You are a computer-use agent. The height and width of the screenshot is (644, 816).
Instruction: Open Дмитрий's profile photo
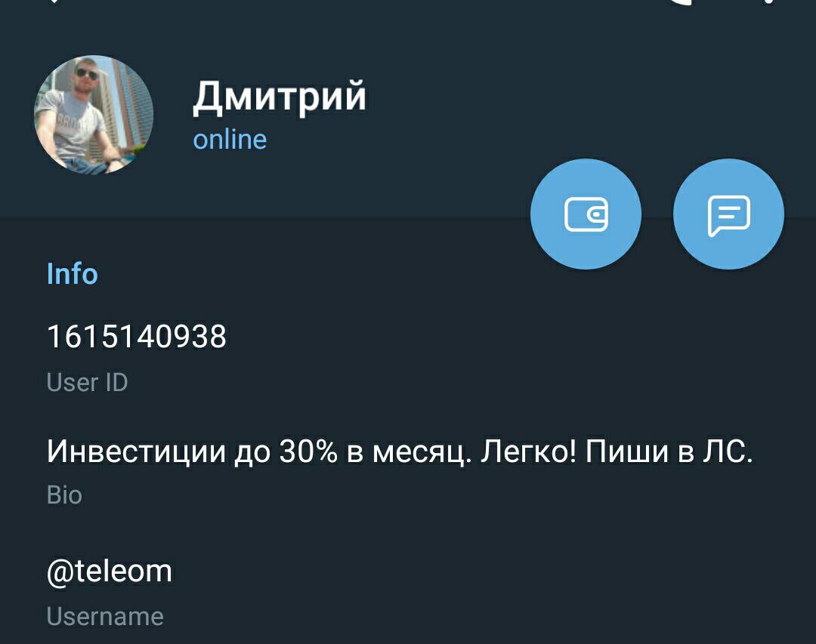click(x=94, y=115)
